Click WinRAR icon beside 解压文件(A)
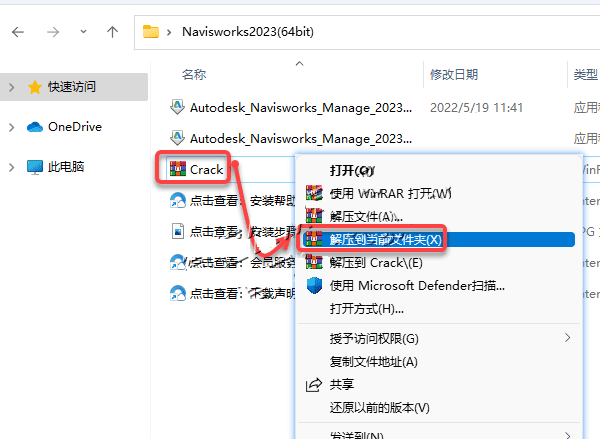Image resolution: width=600 pixels, height=439 pixels. [314, 216]
